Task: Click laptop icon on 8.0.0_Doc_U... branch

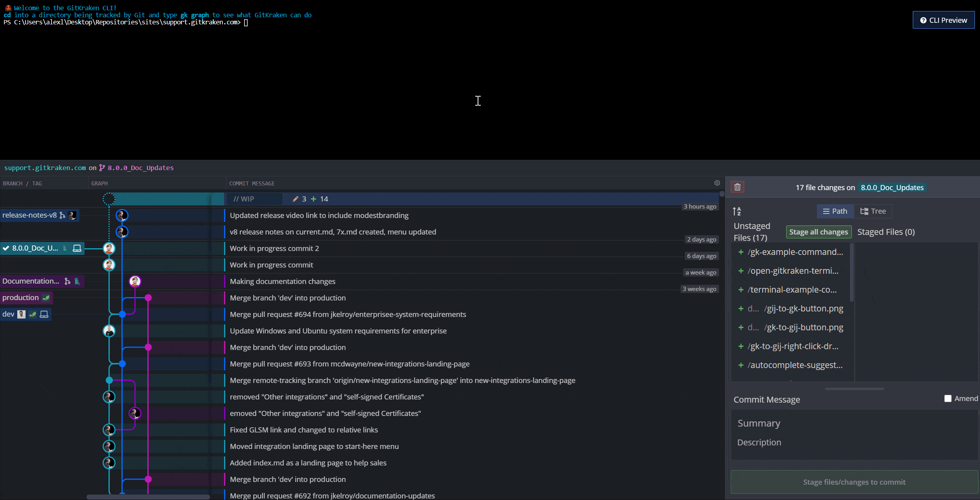Action: point(77,248)
